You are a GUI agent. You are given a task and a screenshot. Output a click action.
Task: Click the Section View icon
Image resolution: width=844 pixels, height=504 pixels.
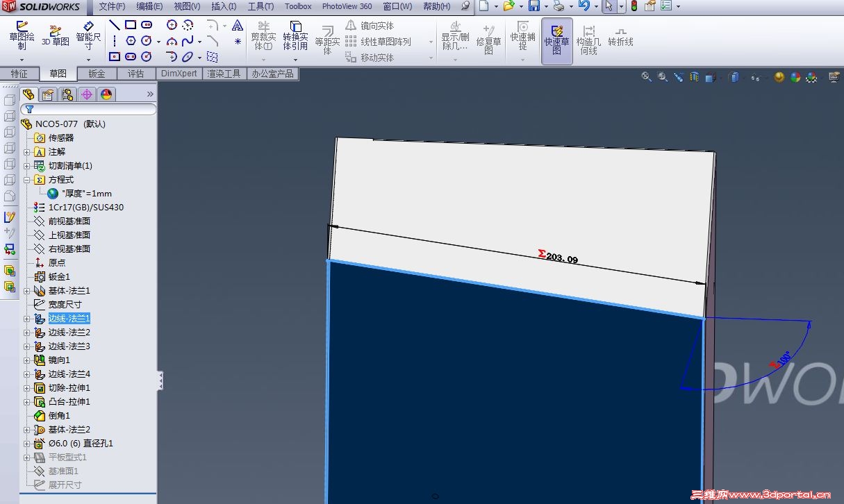point(694,77)
